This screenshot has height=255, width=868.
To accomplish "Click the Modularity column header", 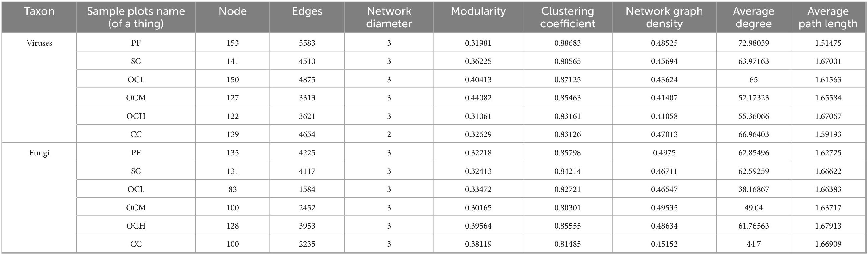I will (x=478, y=12).
